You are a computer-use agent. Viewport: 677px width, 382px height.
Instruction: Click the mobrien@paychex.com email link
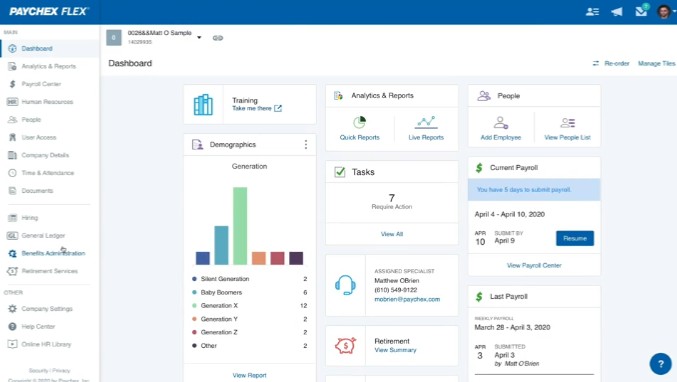click(407, 299)
